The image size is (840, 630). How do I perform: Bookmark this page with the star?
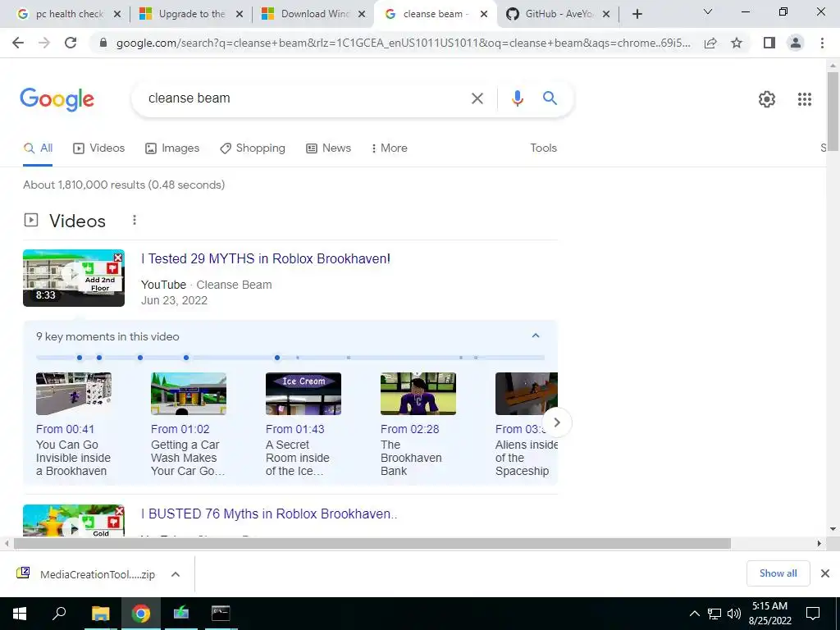[x=737, y=43]
